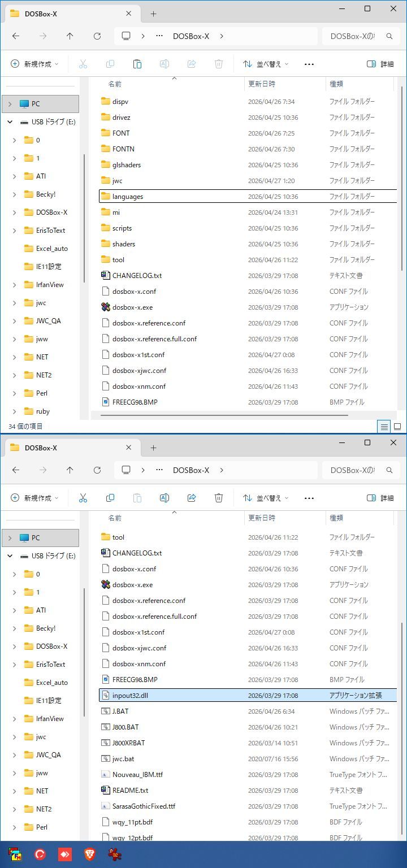The image size is (407, 868).
Task: Click the 更新日時 column header in upper window
Action: [x=262, y=84]
